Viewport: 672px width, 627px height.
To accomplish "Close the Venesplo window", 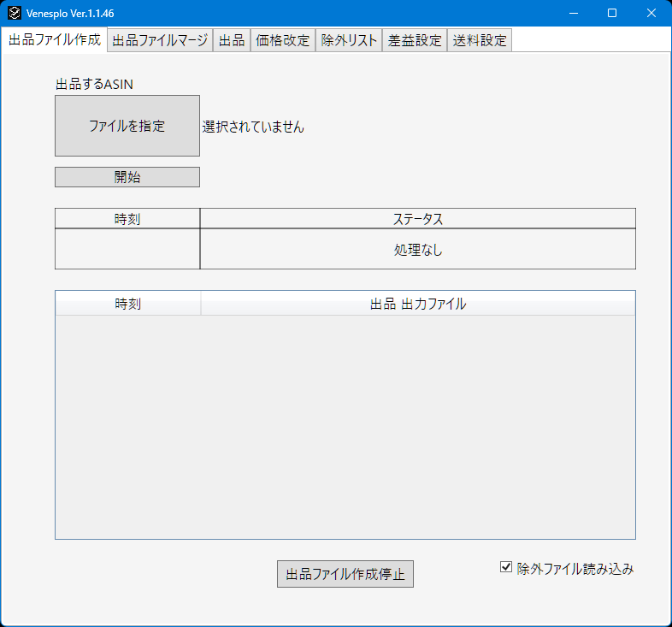I will point(651,14).
